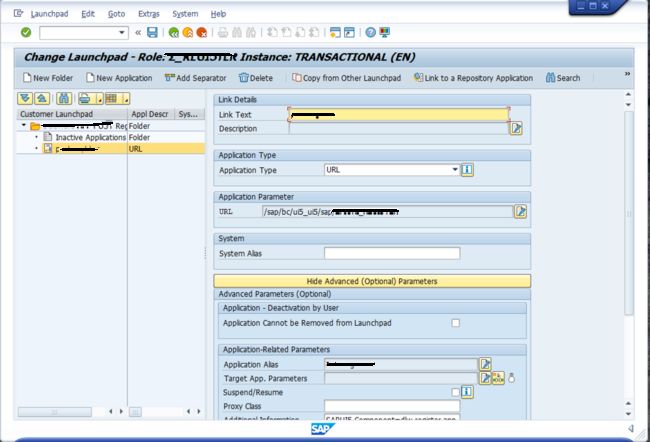Click the Description text field
This screenshot has width=650, height=442.
(x=399, y=129)
